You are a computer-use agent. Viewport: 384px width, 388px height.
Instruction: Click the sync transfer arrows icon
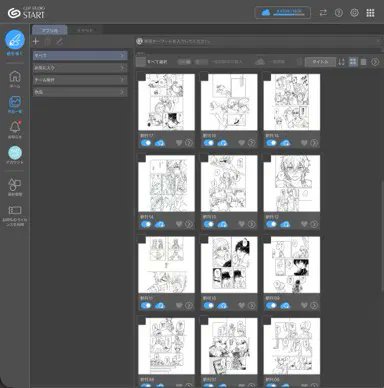point(323,13)
